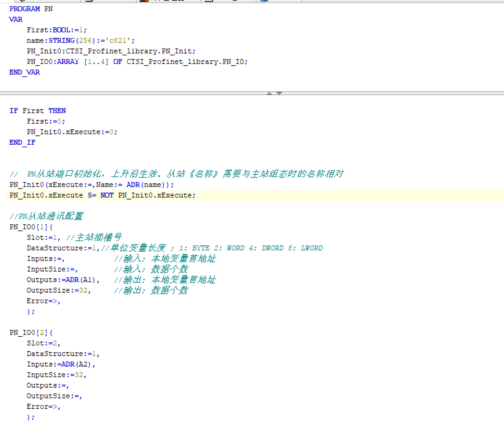The width and height of the screenshot is (504, 434).
Task: Click the 'c821' string literal
Action: click(118, 41)
